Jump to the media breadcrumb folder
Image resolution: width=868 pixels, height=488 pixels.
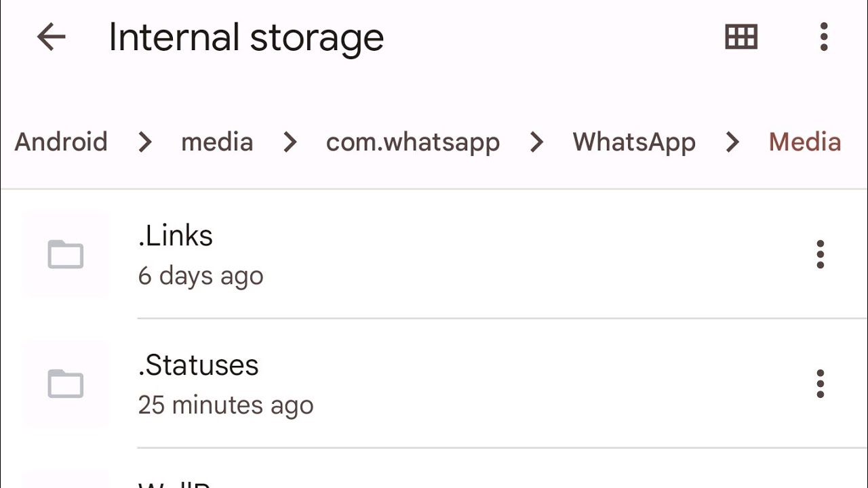217,142
